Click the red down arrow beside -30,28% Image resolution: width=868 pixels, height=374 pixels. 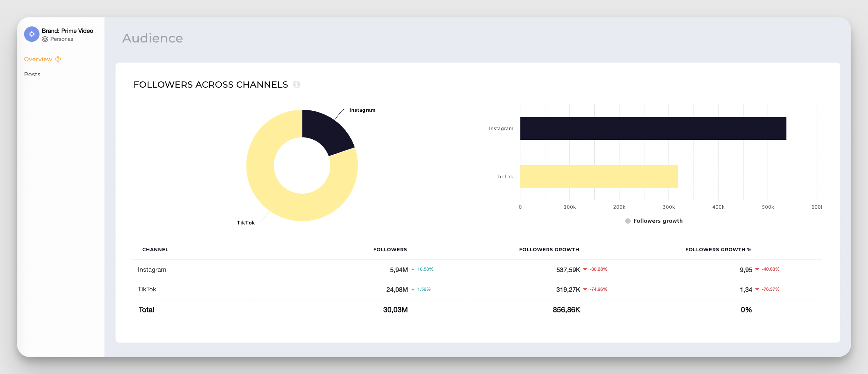(586, 269)
